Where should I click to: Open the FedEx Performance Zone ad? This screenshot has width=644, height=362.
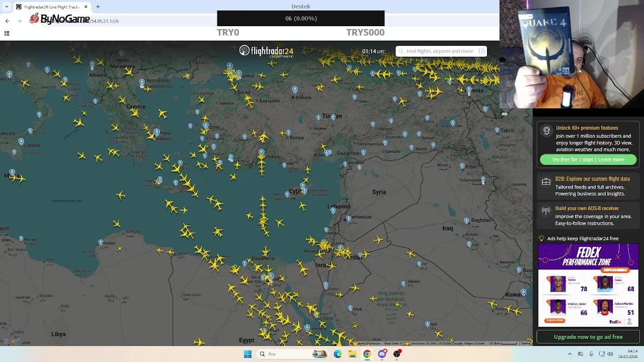588,285
